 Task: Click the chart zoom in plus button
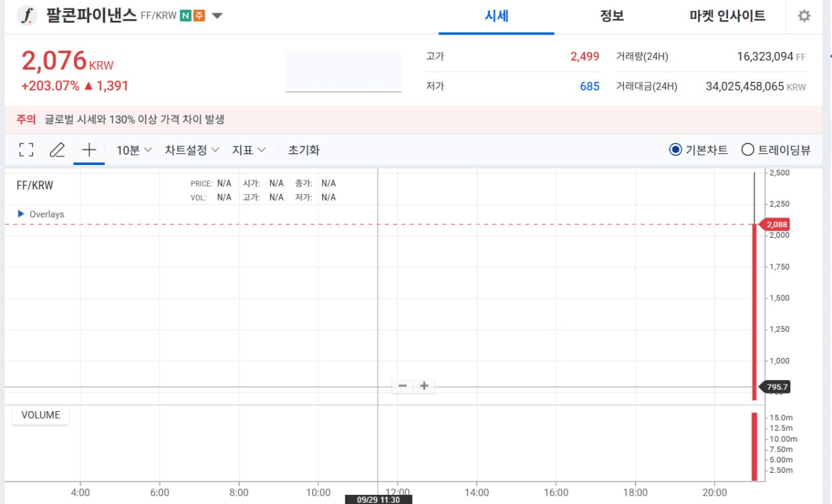point(424,386)
